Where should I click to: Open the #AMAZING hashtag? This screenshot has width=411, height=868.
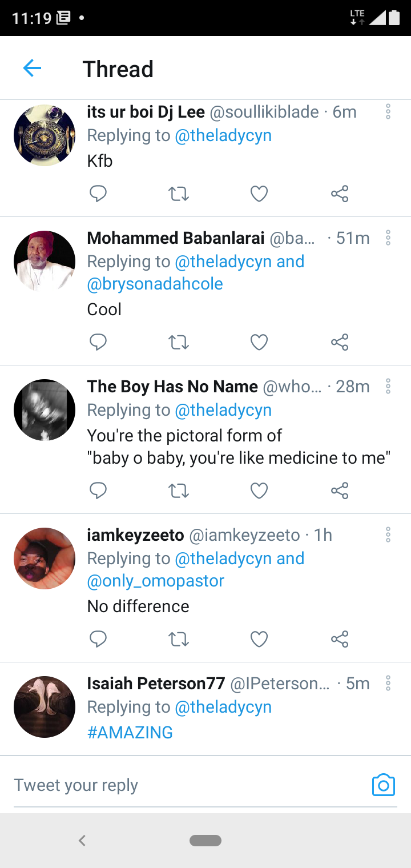(x=130, y=732)
